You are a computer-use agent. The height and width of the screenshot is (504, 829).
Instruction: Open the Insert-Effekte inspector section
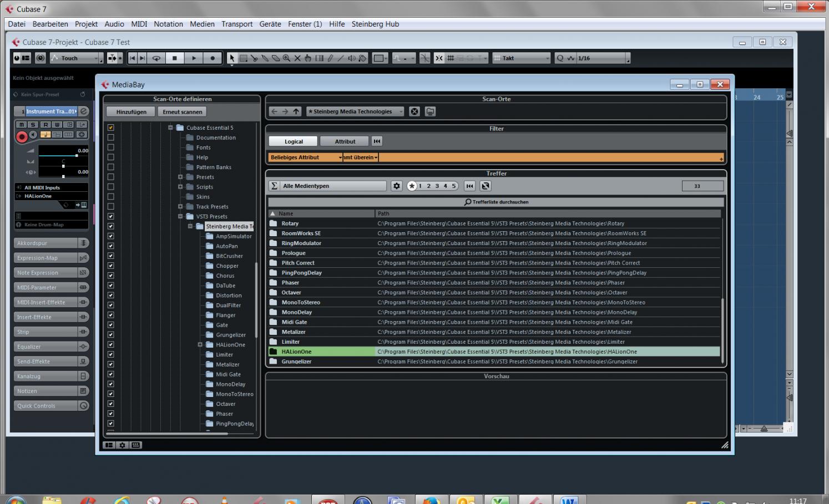tap(52, 317)
